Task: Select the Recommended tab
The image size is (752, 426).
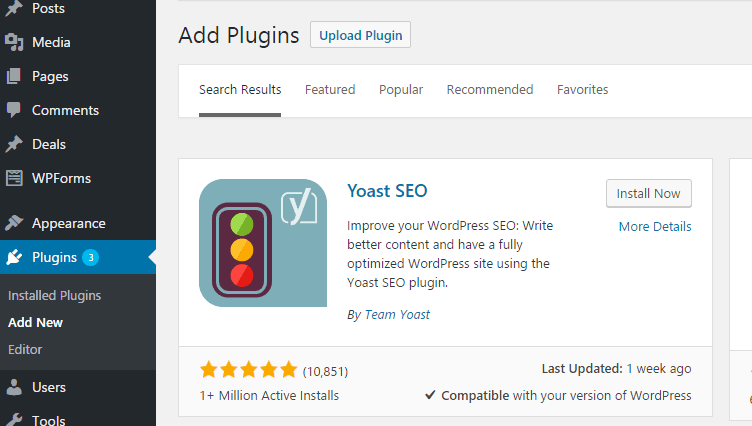Action: click(x=490, y=90)
